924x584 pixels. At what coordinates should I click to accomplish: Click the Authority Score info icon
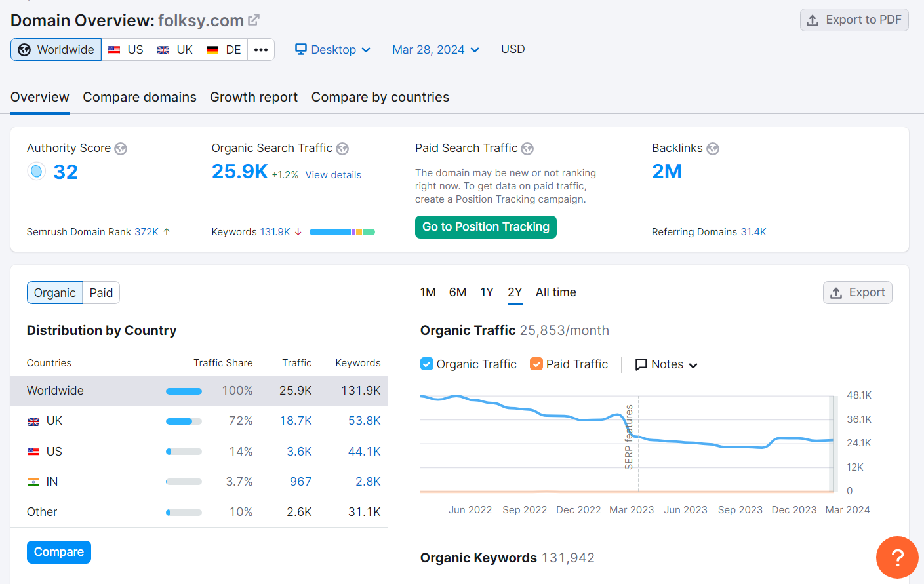(121, 148)
